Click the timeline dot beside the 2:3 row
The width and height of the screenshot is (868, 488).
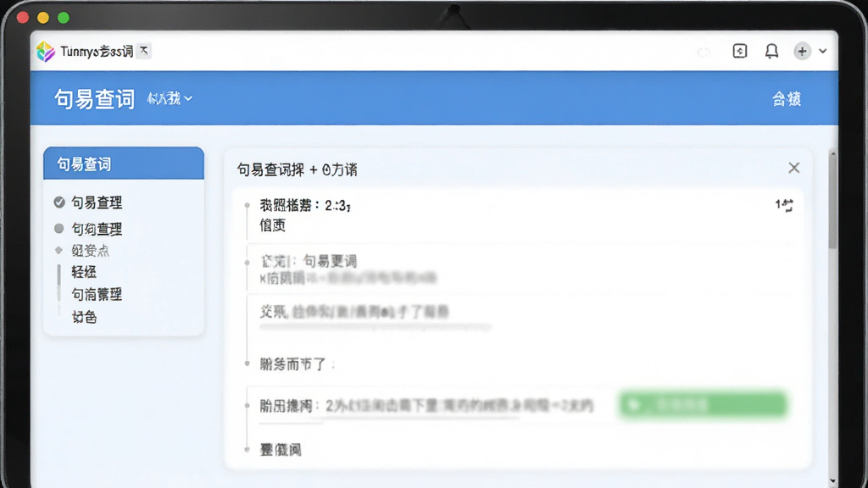click(x=247, y=205)
